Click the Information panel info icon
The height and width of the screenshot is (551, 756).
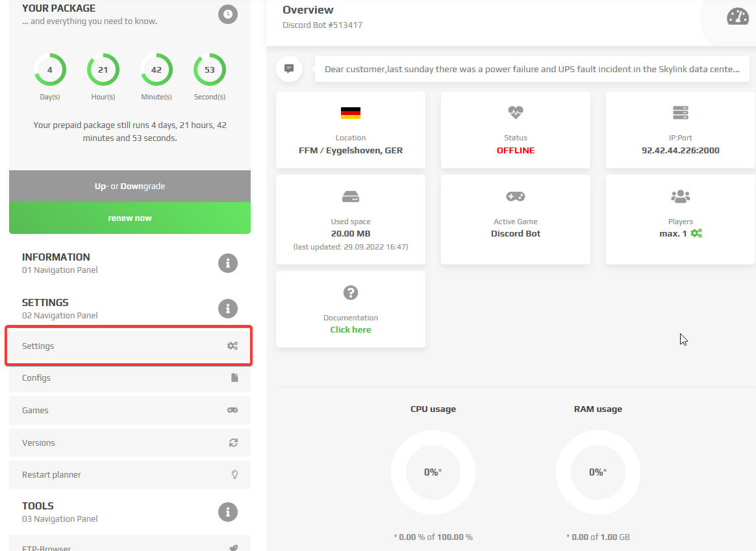tap(227, 263)
